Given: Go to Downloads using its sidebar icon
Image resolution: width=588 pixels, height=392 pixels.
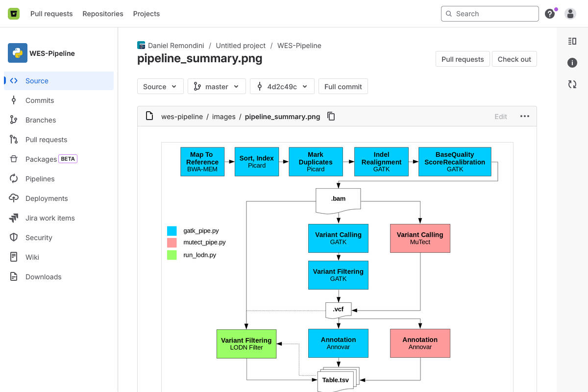Looking at the screenshot, I should click(x=43, y=276).
